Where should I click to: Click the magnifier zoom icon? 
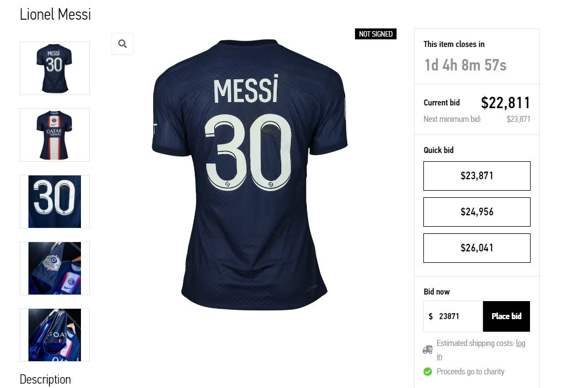click(x=123, y=44)
